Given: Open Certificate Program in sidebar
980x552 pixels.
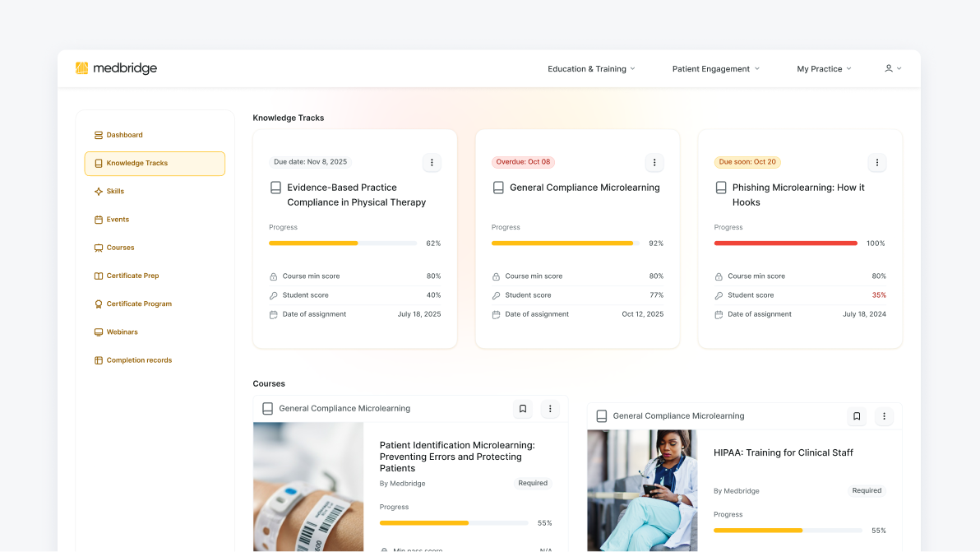Looking at the screenshot, I should point(155,304).
